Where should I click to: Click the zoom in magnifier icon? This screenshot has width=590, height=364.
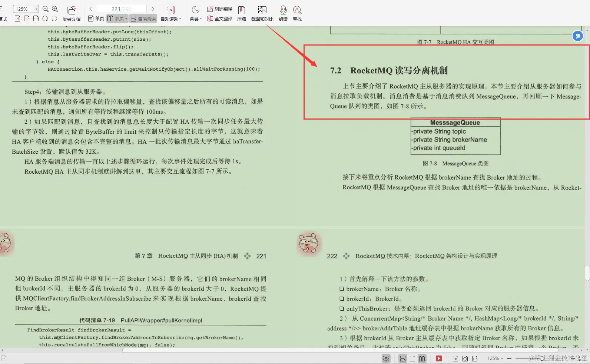(55, 9)
